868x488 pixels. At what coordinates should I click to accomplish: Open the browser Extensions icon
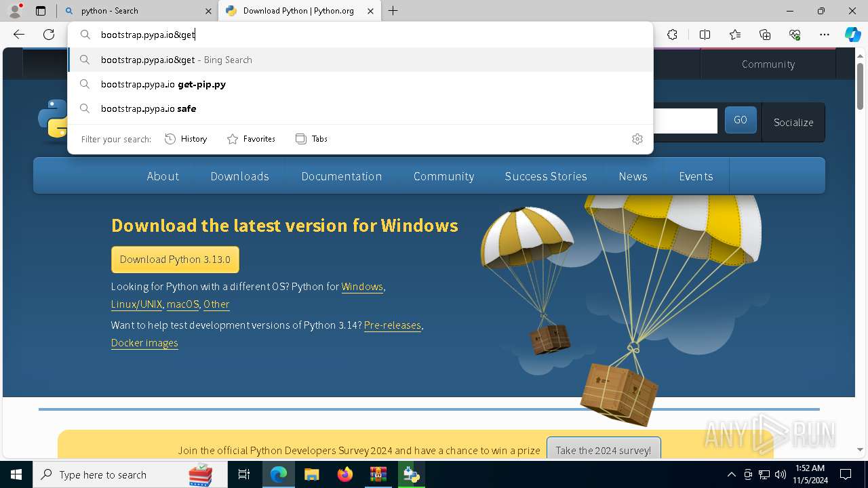pyautogui.click(x=672, y=35)
